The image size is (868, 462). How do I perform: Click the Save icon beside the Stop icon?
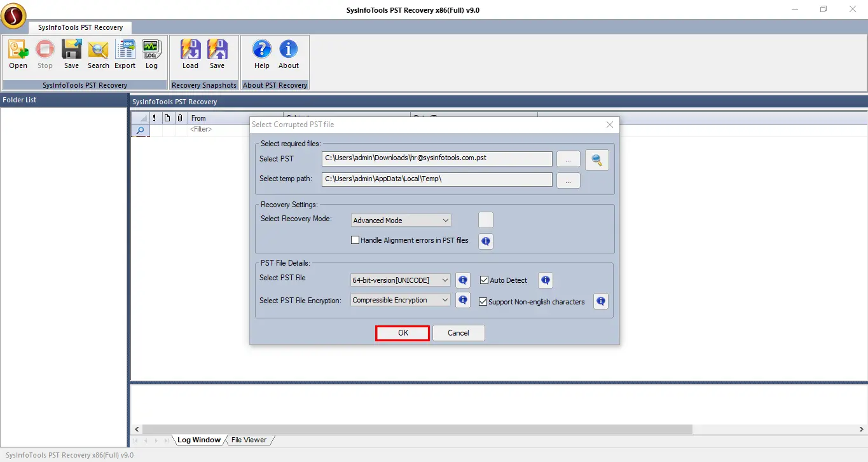click(x=72, y=54)
